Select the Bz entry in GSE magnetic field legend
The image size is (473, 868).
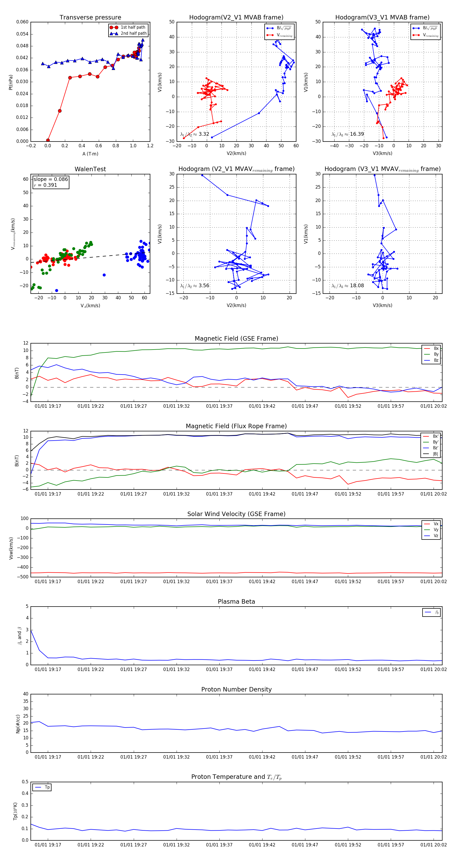(x=431, y=360)
